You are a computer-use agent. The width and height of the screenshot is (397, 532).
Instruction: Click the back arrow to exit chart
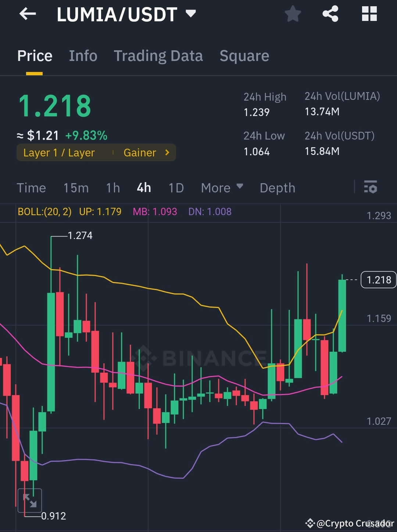click(x=28, y=14)
